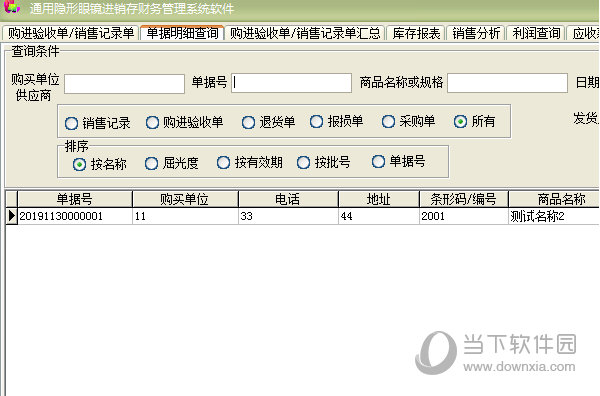Click 购买单位 cell with value 11
The width and height of the screenshot is (600, 396).
point(185,216)
